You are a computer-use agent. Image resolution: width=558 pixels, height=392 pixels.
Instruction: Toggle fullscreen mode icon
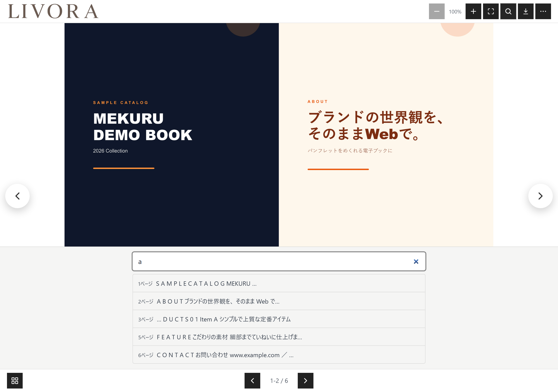491,11
